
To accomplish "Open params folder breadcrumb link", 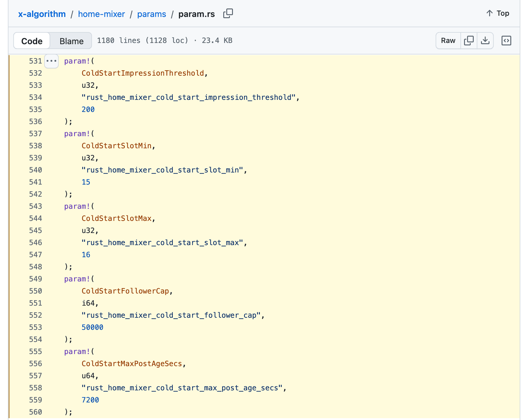I will click(152, 14).
